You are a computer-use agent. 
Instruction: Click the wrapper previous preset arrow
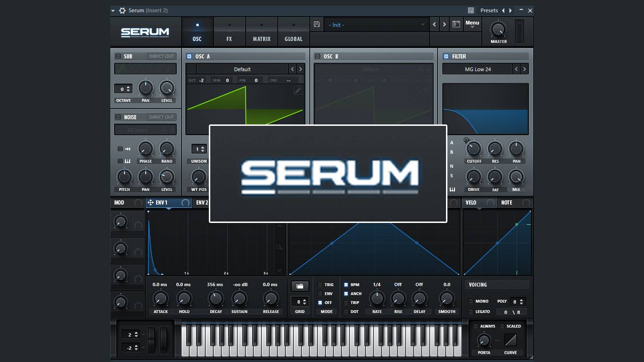(x=503, y=10)
